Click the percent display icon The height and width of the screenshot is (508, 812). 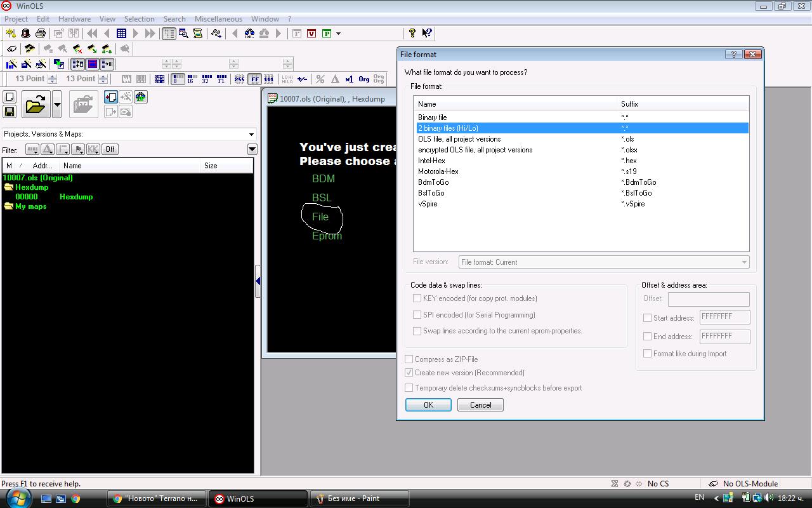click(x=320, y=79)
